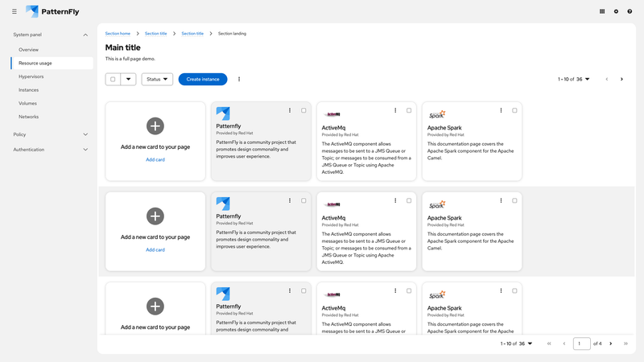Select the third row Patternfly card checkbox
The width and height of the screenshot is (644, 362).
[303, 290]
